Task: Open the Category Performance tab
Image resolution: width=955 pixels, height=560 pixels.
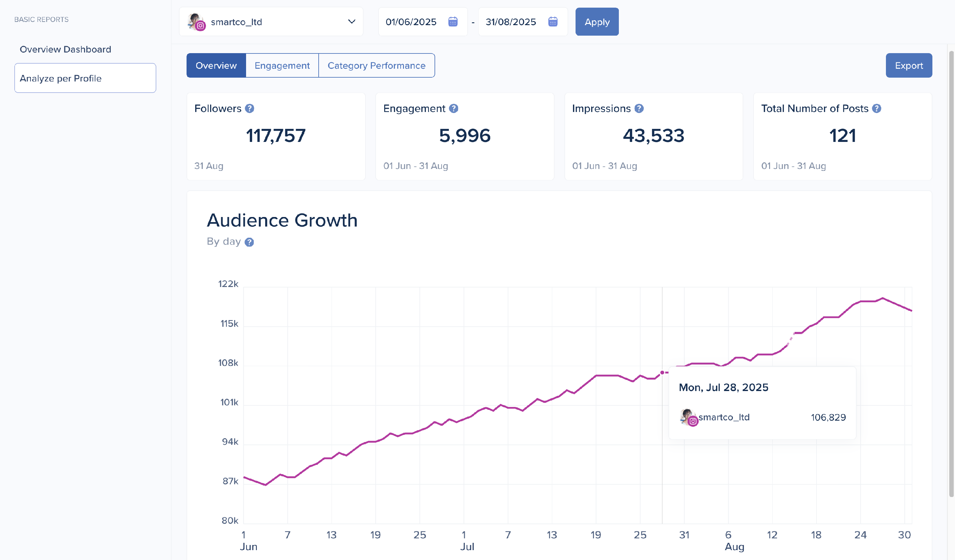Action: (x=376, y=66)
